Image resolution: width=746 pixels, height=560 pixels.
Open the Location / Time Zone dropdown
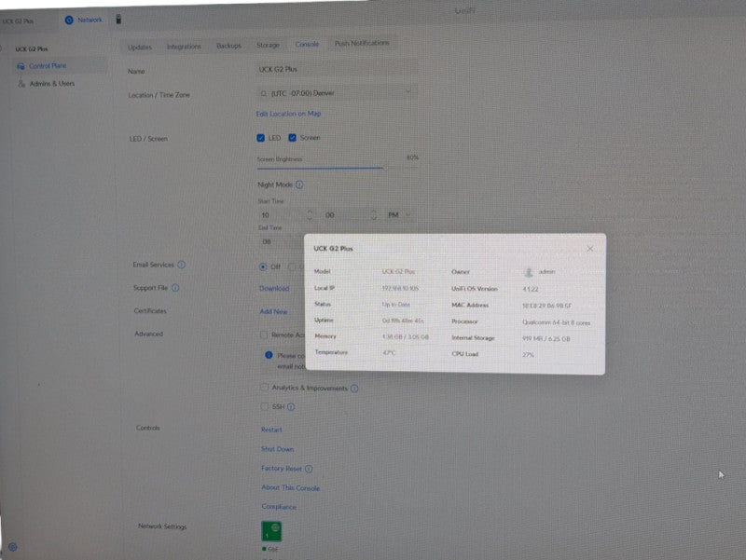click(337, 93)
